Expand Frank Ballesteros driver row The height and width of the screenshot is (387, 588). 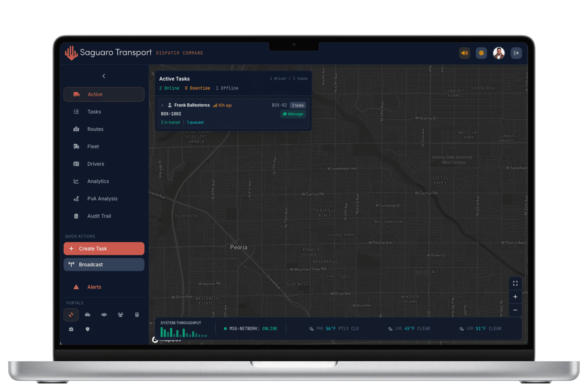point(162,105)
